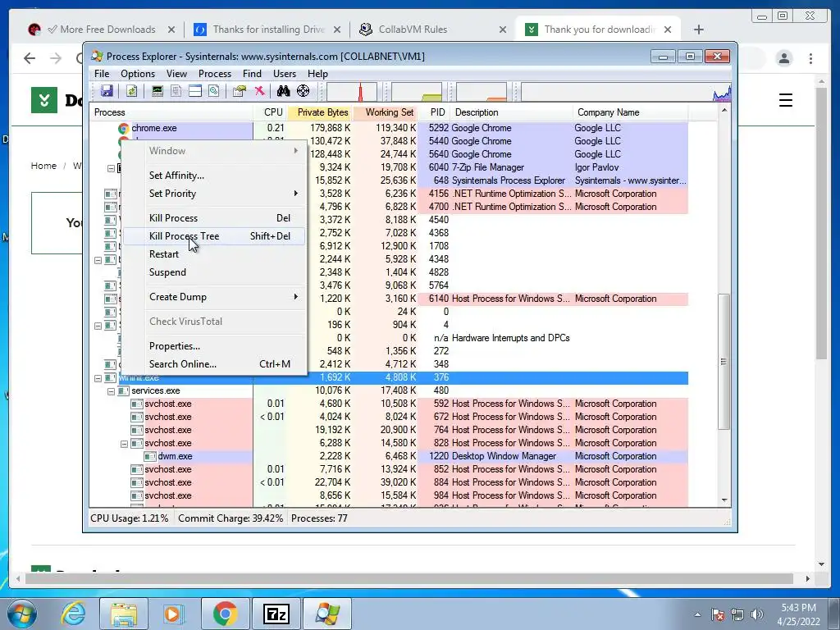Choose Suspend from the context menu
Viewport: 840px width, 630px height.
(x=214, y=272)
